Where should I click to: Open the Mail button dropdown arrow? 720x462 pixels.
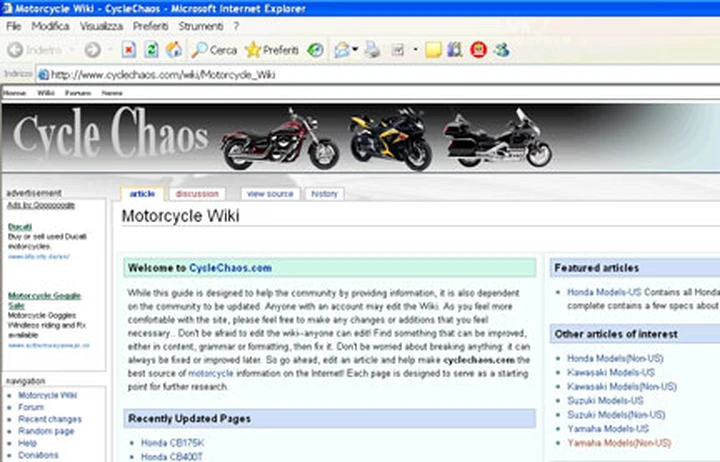coord(355,50)
